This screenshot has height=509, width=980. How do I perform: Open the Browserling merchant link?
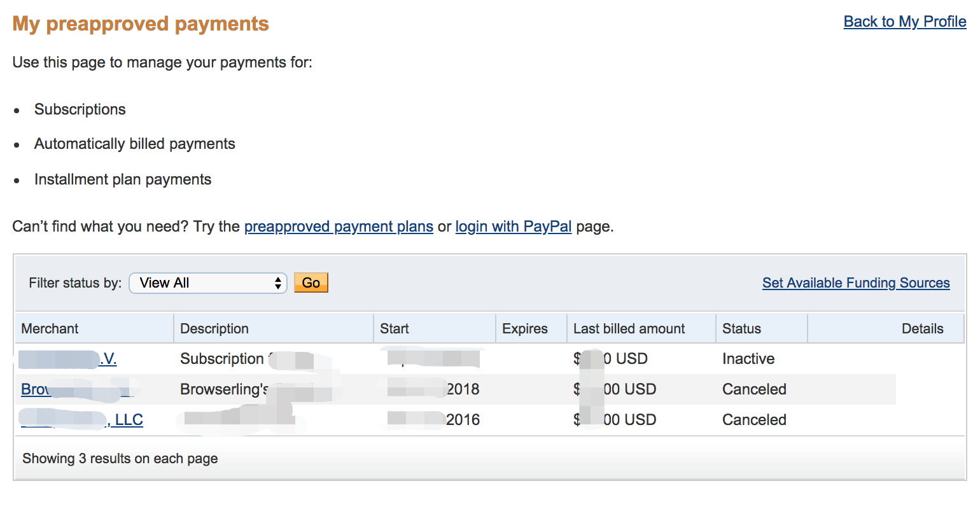(x=76, y=389)
